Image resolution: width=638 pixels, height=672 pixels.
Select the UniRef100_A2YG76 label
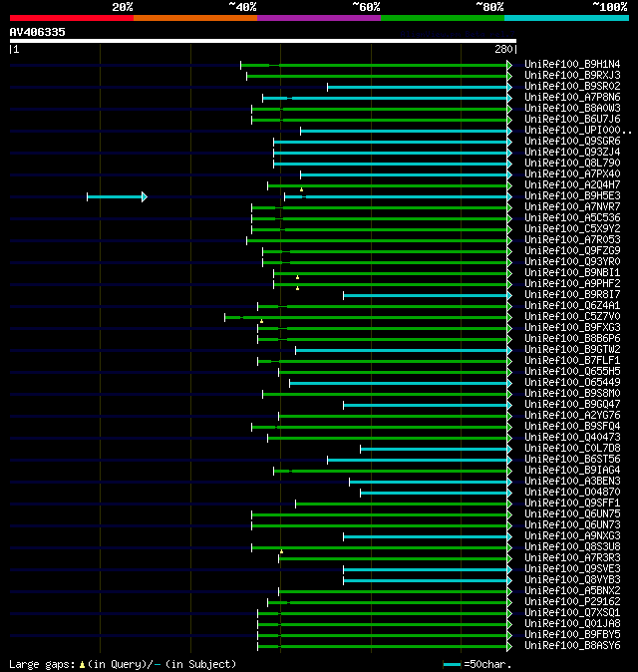(x=572, y=416)
